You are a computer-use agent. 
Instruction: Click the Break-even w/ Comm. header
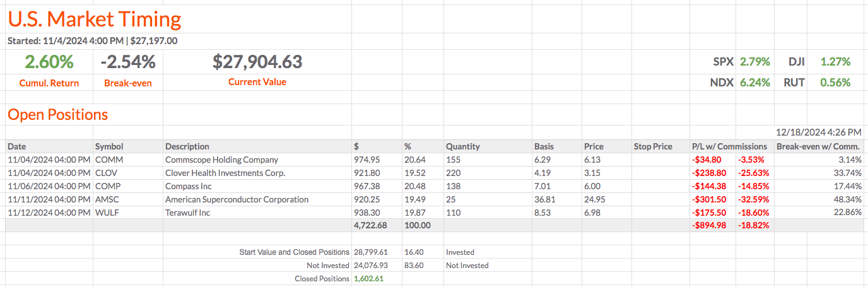pyautogui.click(x=818, y=146)
